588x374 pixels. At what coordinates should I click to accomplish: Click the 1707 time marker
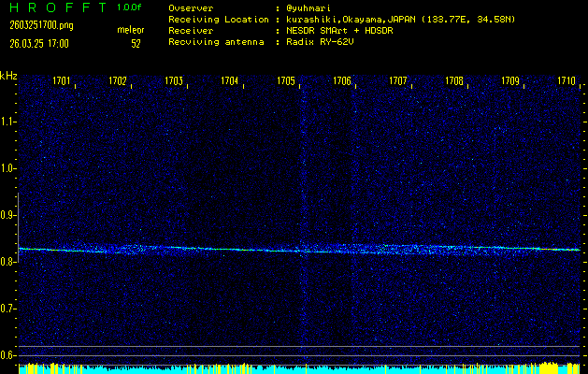[398, 80]
